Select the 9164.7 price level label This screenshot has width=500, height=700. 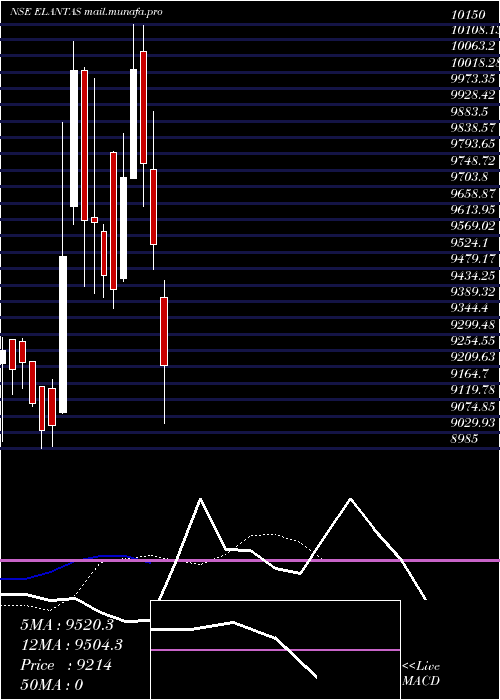(469, 373)
